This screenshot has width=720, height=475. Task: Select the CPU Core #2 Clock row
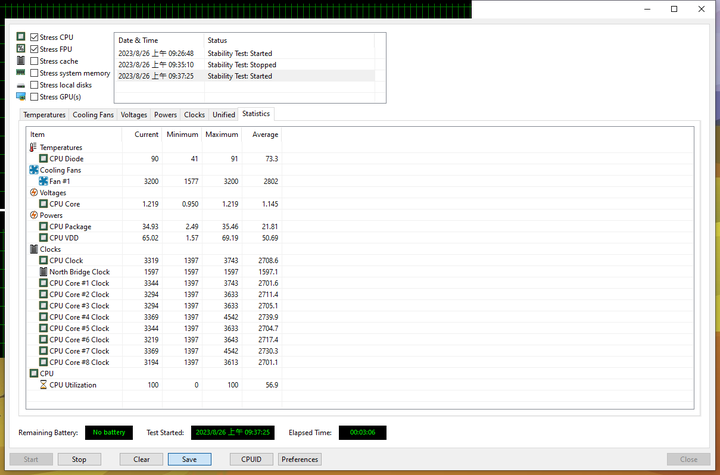[x=154, y=294]
